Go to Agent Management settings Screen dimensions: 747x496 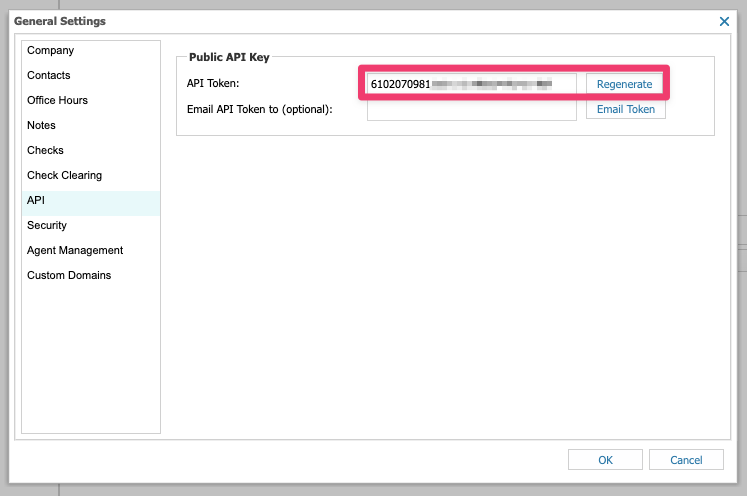coord(91,251)
